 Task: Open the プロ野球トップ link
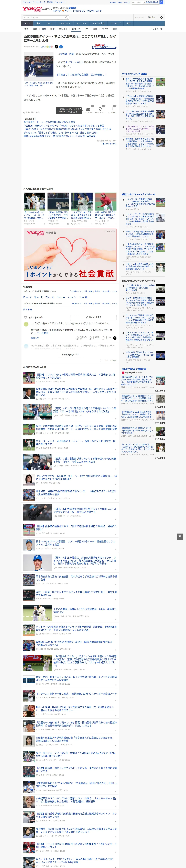coord(75,292)
